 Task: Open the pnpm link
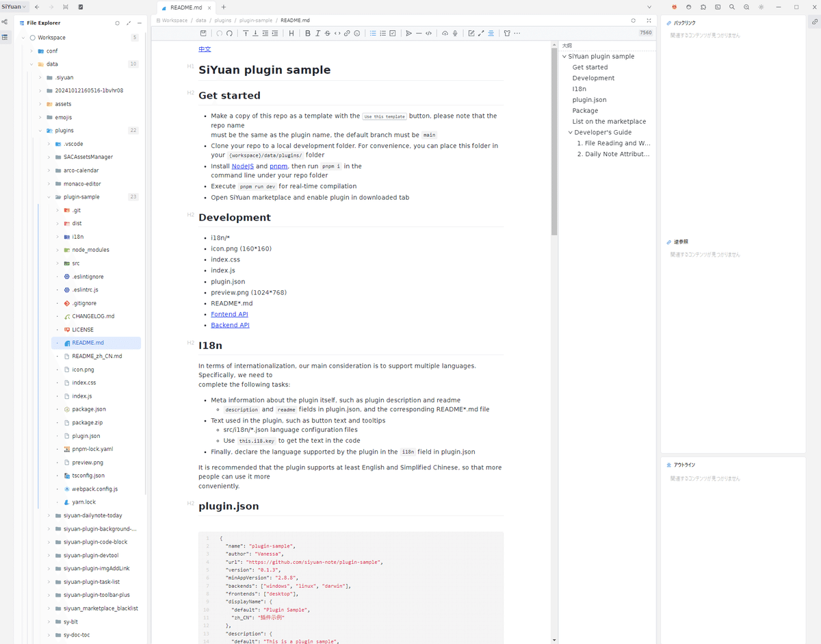click(x=278, y=166)
